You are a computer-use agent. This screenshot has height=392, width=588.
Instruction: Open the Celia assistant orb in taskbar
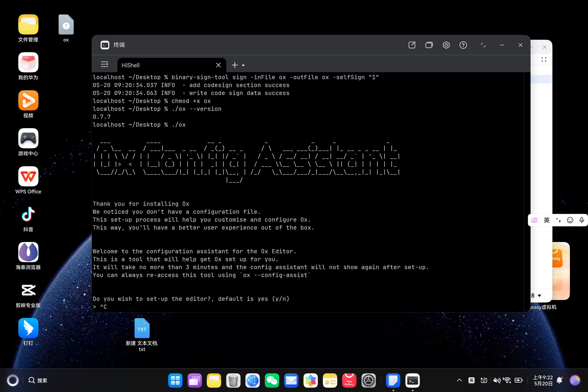pyautogui.click(x=575, y=380)
